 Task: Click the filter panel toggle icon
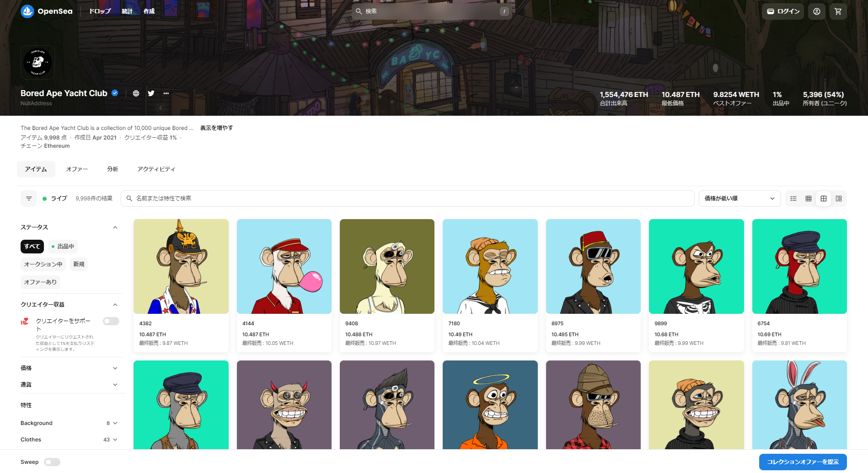[29, 199]
